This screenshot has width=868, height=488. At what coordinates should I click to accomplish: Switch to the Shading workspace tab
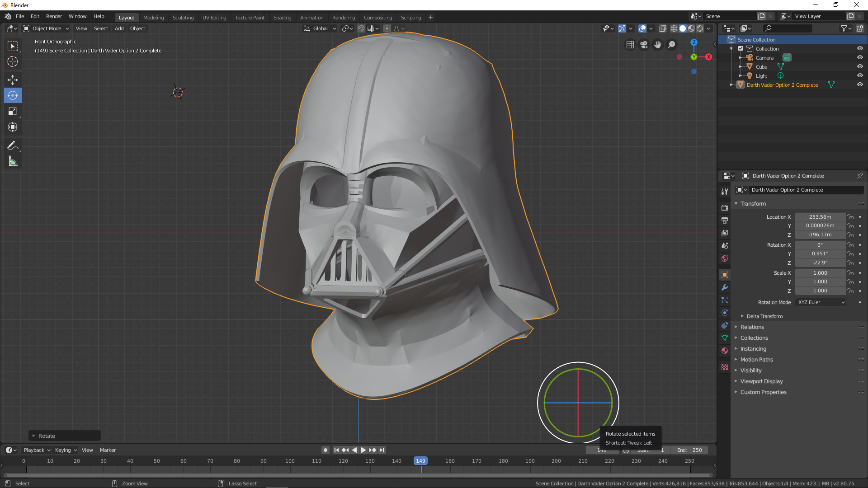(282, 18)
